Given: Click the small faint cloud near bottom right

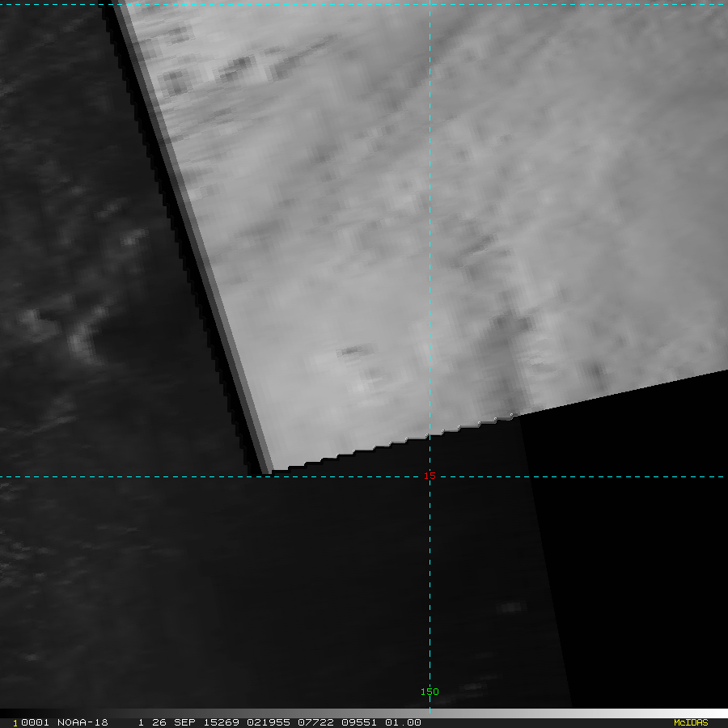Looking at the screenshot, I should pyautogui.click(x=510, y=607).
